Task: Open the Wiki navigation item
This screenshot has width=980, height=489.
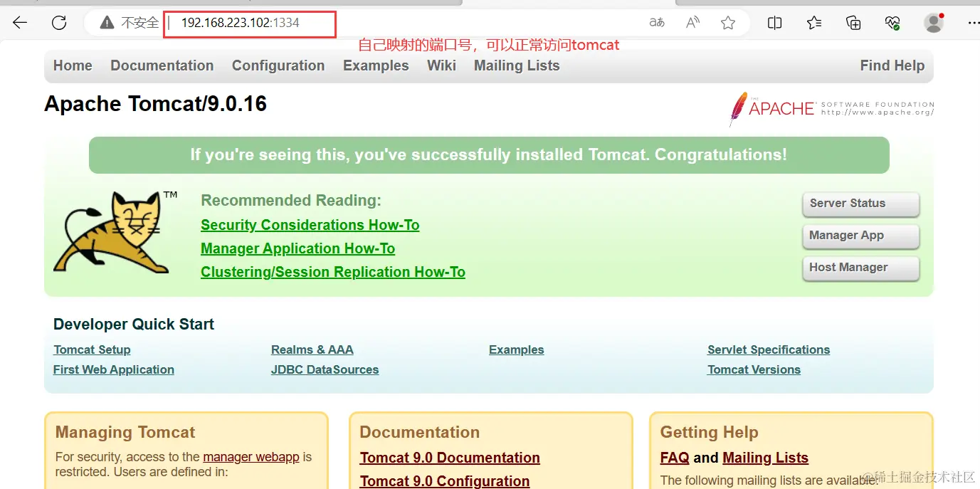Action: coord(441,65)
